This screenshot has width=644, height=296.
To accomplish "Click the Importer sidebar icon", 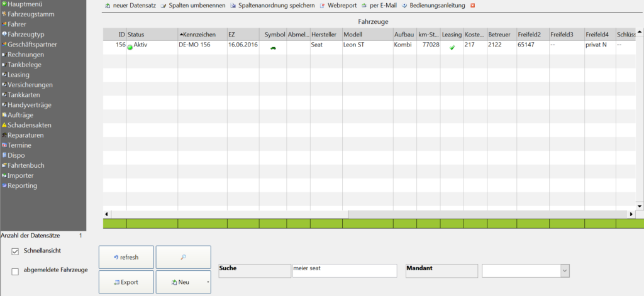I will [x=4, y=176].
